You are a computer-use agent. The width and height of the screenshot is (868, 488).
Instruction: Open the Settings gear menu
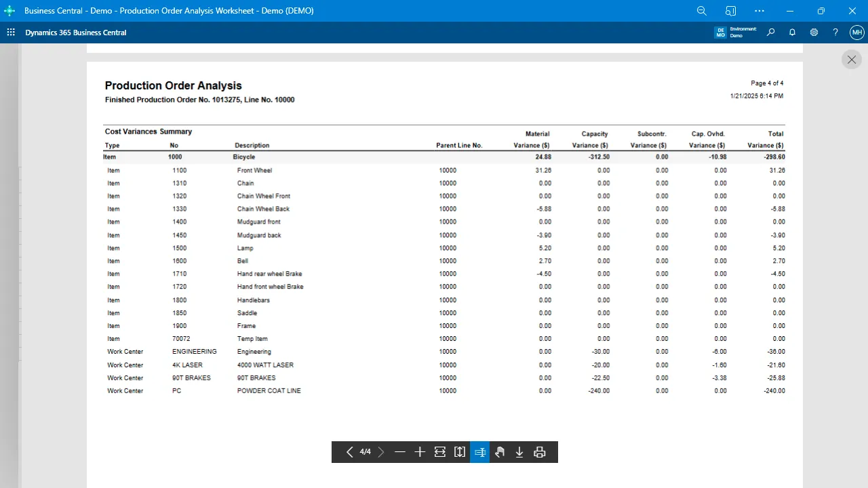(814, 33)
